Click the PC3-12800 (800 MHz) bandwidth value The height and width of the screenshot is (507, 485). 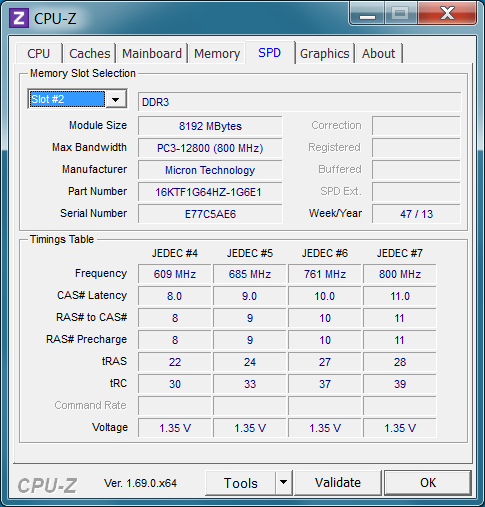tap(210, 148)
